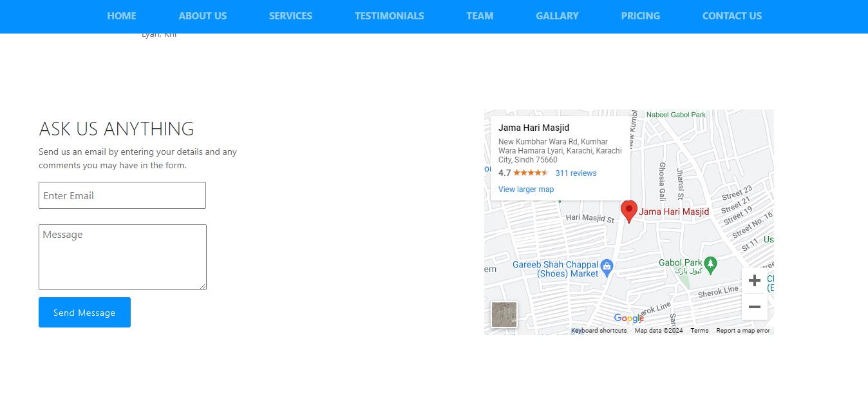Click the Gabol Park tree icon
Viewport: 868px width, 410px height.
pyautogui.click(x=710, y=263)
